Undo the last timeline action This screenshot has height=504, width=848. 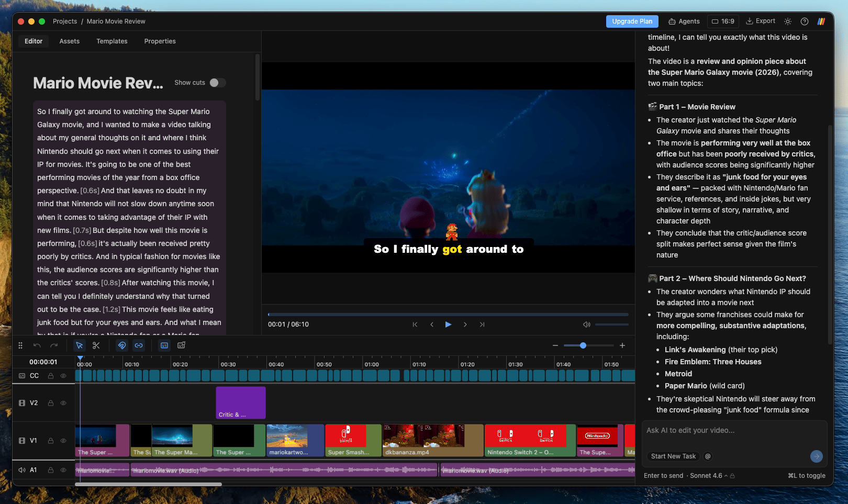pos(37,345)
